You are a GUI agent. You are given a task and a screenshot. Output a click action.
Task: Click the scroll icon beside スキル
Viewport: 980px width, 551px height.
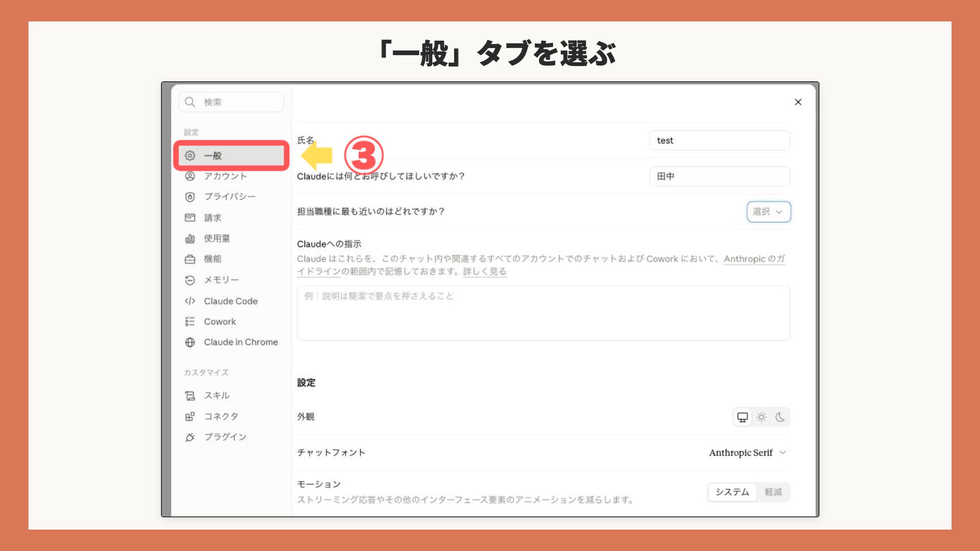[x=190, y=396]
